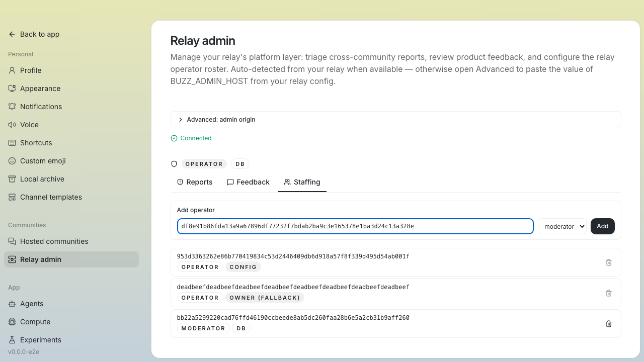Viewport: 644px width, 362px height.
Task: Expand the Advanced: admin origin section
Action: (x=396, y=120)
